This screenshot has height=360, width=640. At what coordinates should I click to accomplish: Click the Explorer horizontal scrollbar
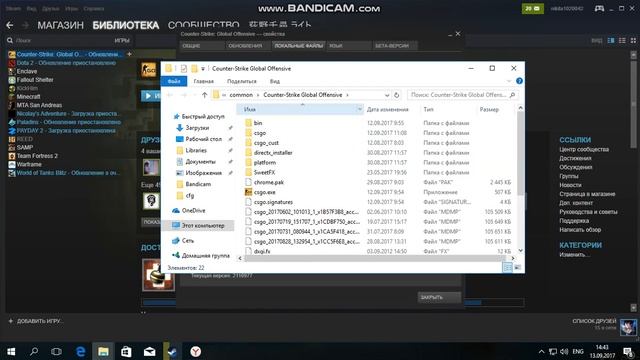pos(375,258)
